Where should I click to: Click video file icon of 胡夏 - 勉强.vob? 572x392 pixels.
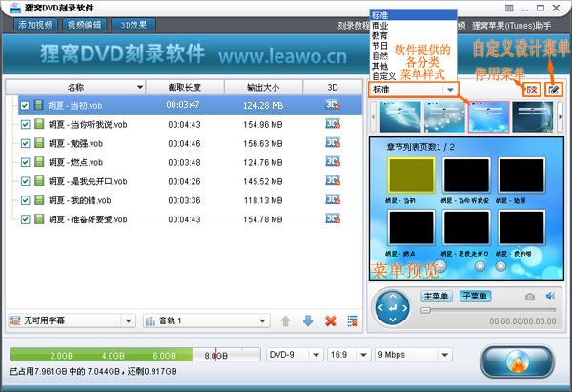click(x=39, y=143)
